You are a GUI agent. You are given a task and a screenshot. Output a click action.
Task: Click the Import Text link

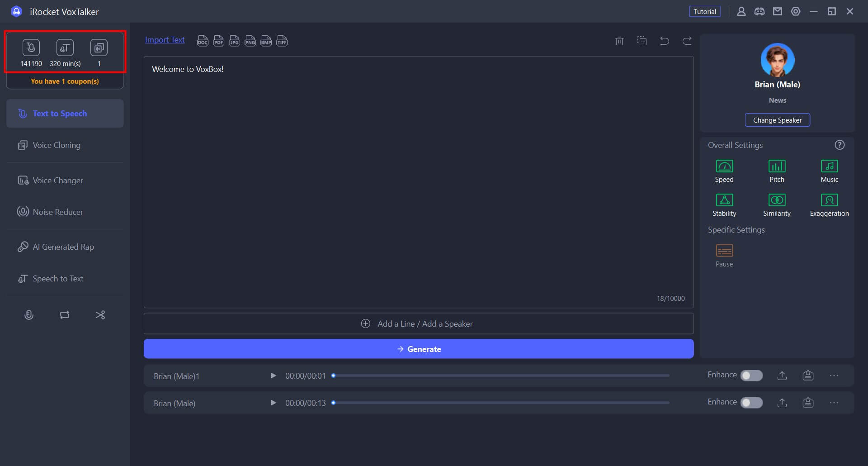coord(165,40)
